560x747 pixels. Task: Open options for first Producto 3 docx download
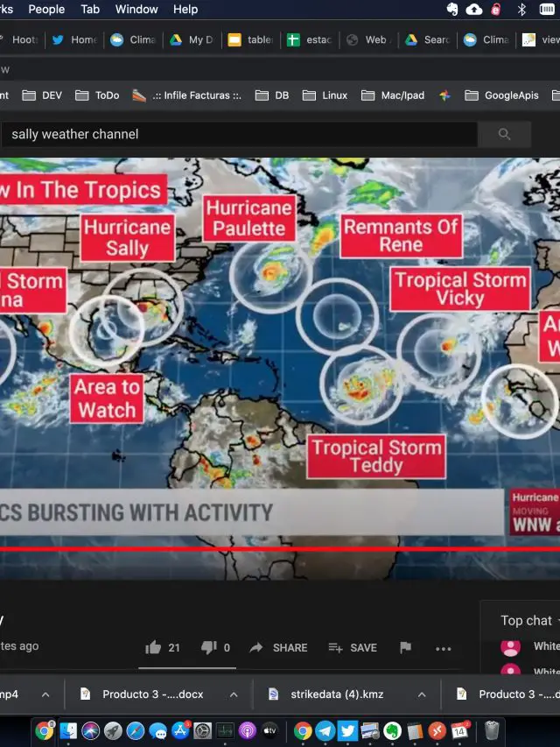pos(234,694)
